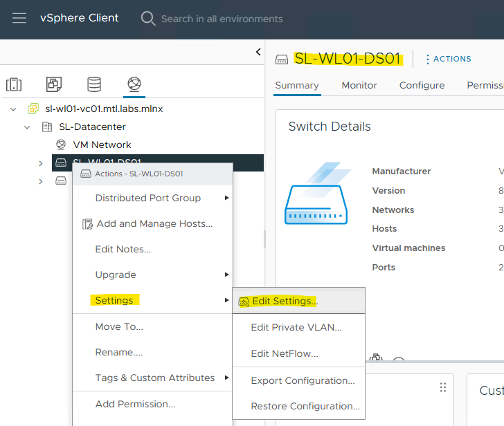The height and width of the screenshot is (426, 504).
Task: Switch to VMs and Templates view icon
Action: [54, 84]
